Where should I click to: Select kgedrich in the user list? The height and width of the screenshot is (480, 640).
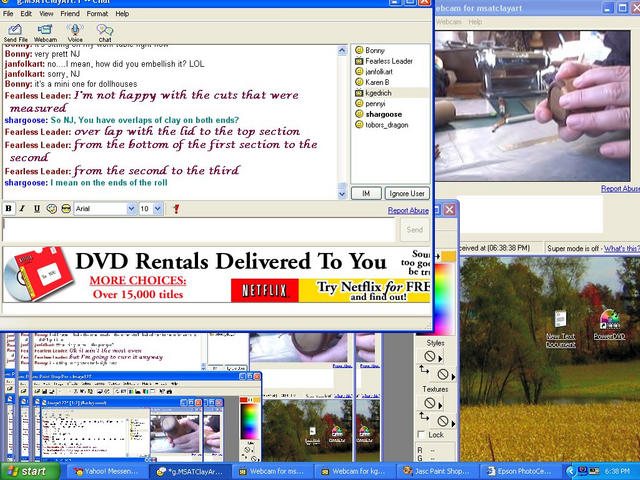tap(378, 93)
